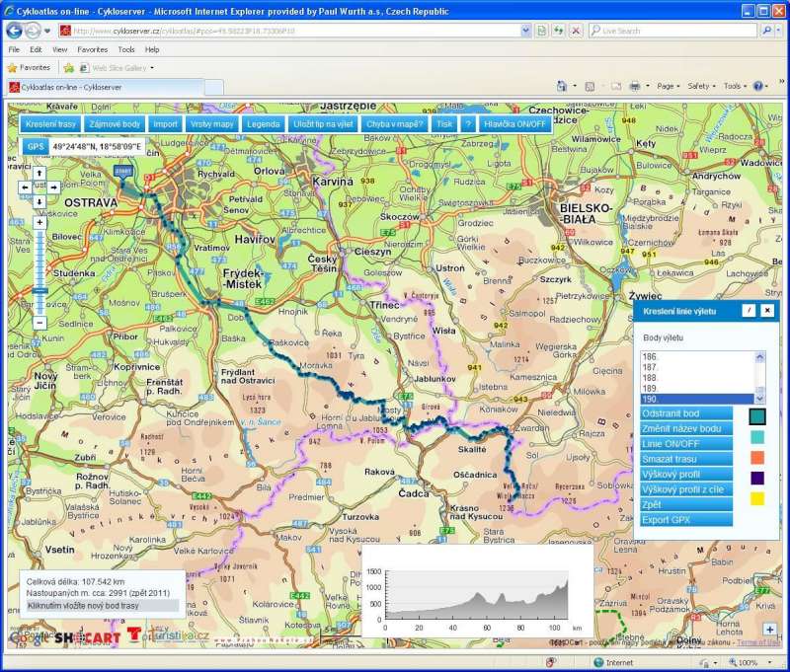Click the browser Print icon

(635, 86)
